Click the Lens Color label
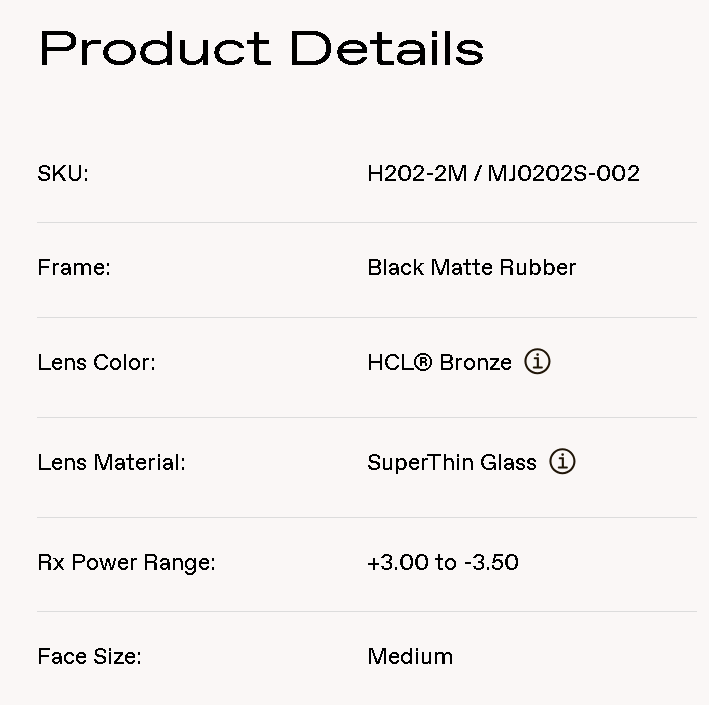The image size is (709, 705). 96,362
